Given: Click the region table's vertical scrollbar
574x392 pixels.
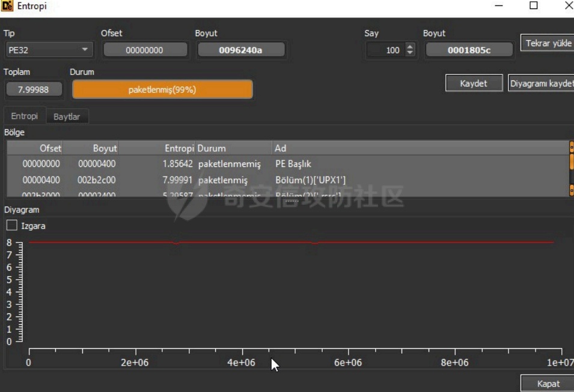Looking at the screenshot, I should [x=571, y=168].
